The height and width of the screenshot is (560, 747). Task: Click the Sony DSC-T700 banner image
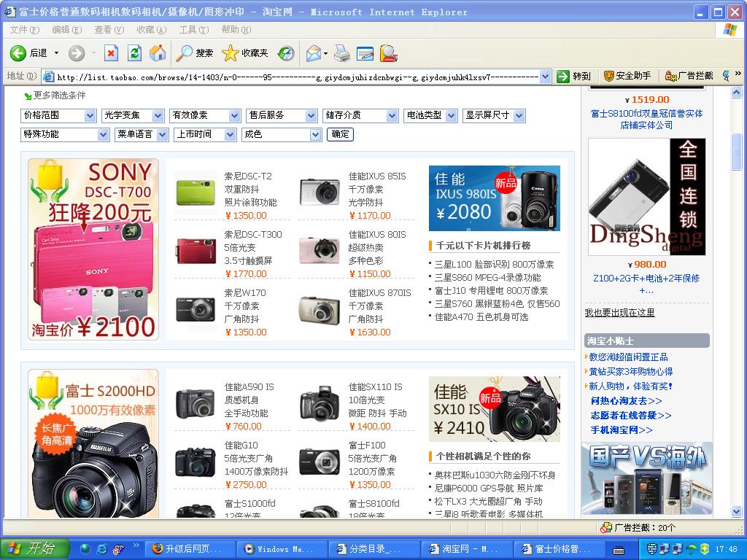[93, 249]
